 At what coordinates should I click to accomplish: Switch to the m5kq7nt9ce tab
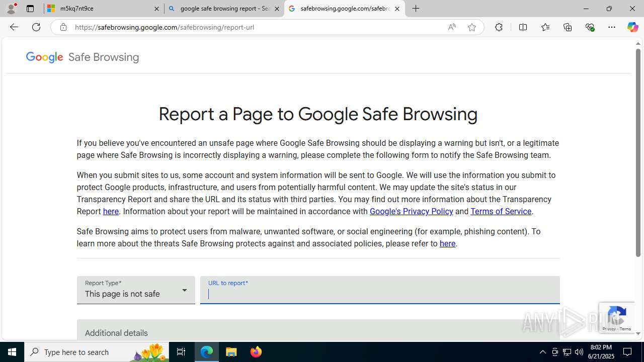point(104,9)
